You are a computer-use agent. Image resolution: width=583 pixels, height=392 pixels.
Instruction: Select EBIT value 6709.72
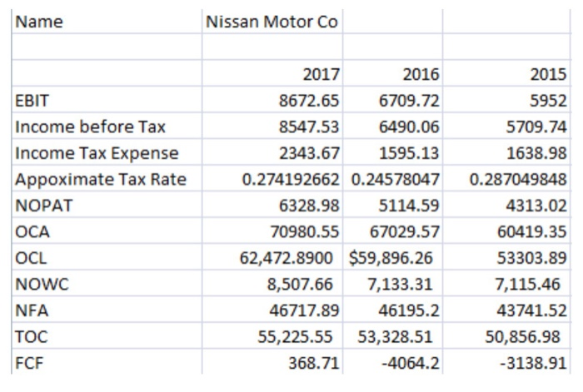[x=392, y=101]
